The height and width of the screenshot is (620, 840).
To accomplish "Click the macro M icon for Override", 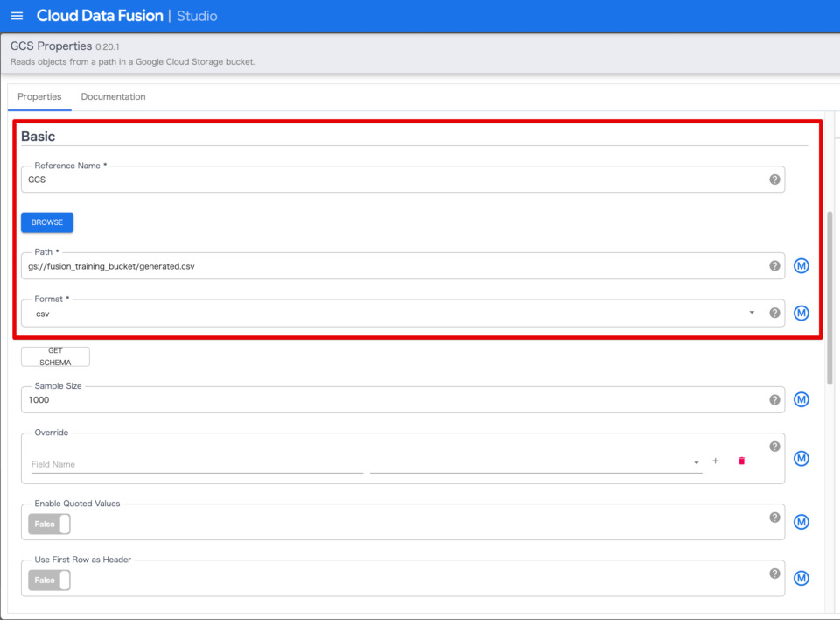I will click(801, 458).
